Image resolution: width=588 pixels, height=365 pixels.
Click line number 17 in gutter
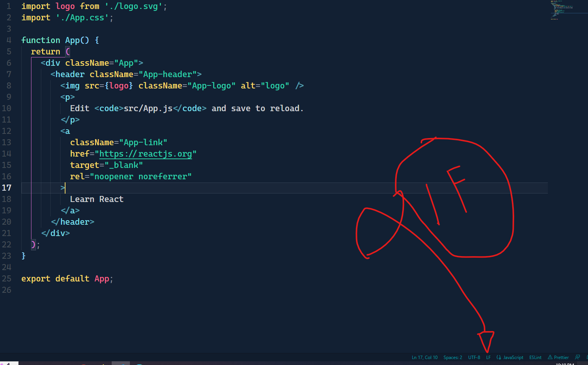click(x=7, y=188)
